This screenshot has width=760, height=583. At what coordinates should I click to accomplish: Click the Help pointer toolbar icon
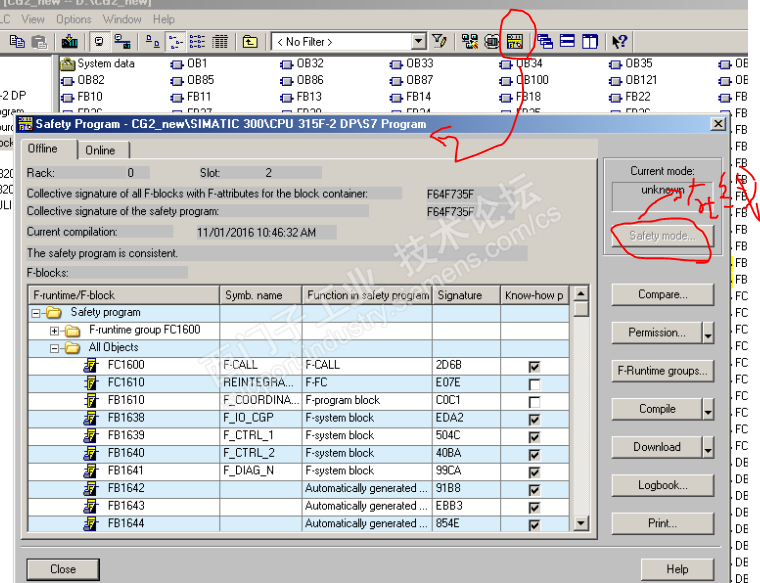point(619,41)
